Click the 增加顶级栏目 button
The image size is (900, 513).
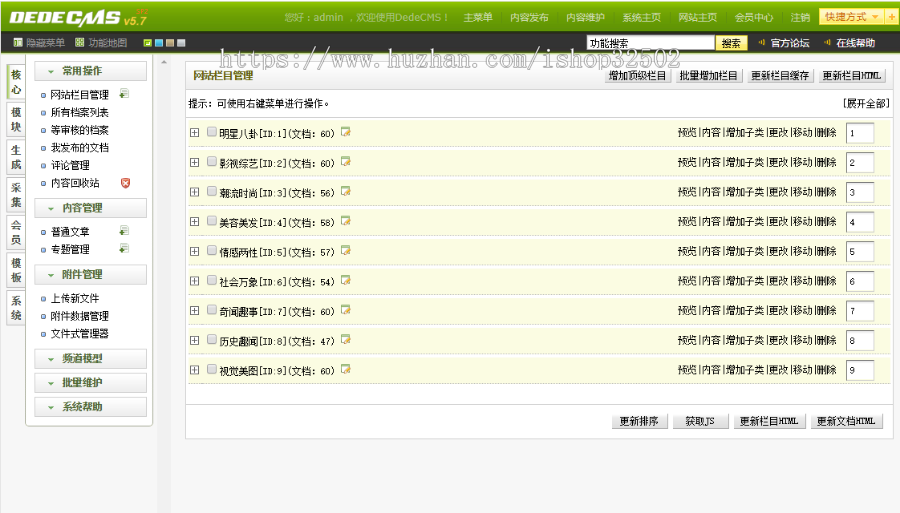pyautogui.click(x=638, y=76)
